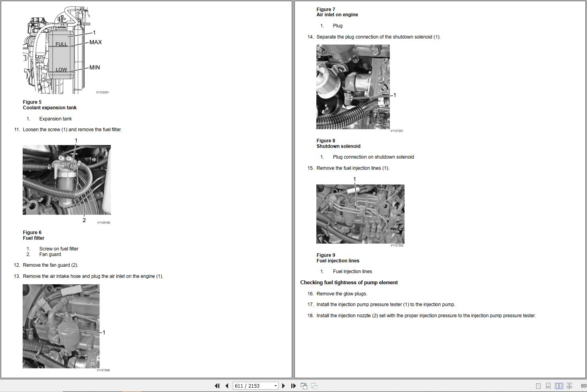Go to the next page
Screen dimensions: 587x392
tap(283, 386)
